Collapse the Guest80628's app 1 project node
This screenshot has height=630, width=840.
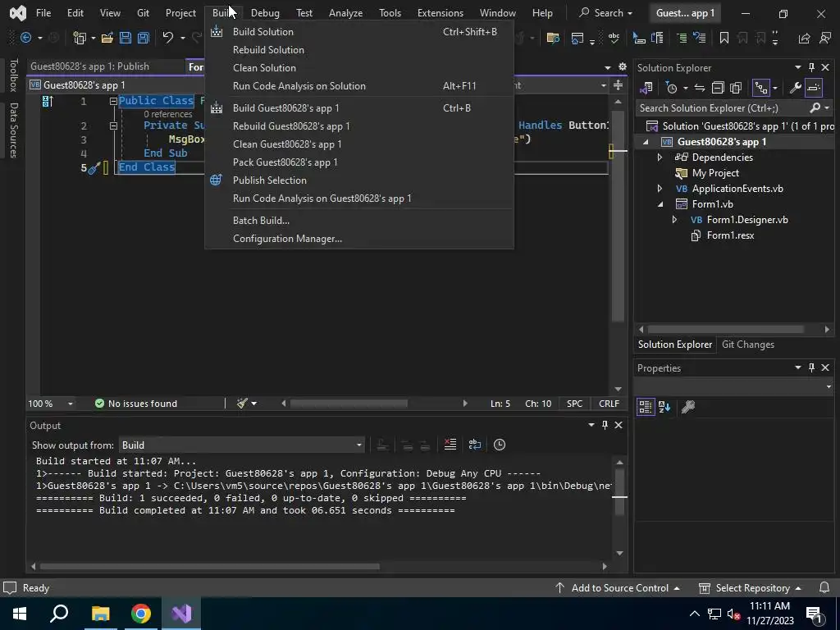[646, 142]
